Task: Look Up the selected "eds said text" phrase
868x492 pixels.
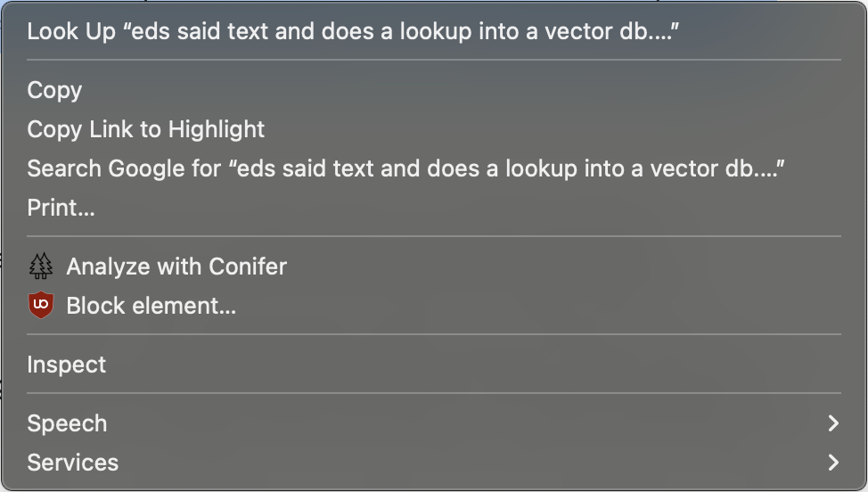Action: (434, 31)
